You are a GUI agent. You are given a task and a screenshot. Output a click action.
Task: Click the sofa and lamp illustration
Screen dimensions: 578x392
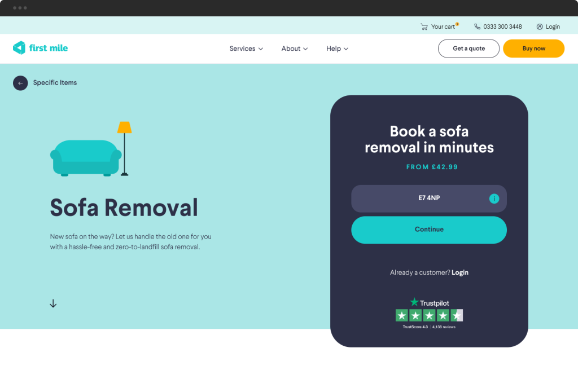[x=91, y=149]
